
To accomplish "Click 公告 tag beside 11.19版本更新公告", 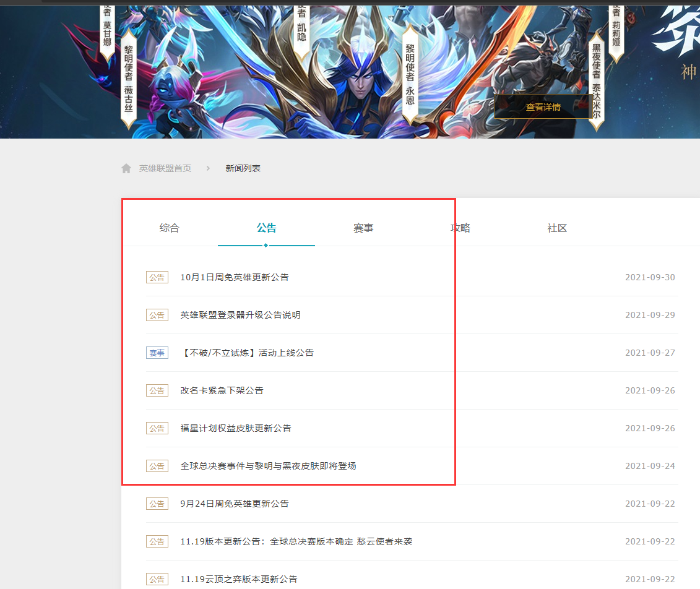I will [157, 541].
